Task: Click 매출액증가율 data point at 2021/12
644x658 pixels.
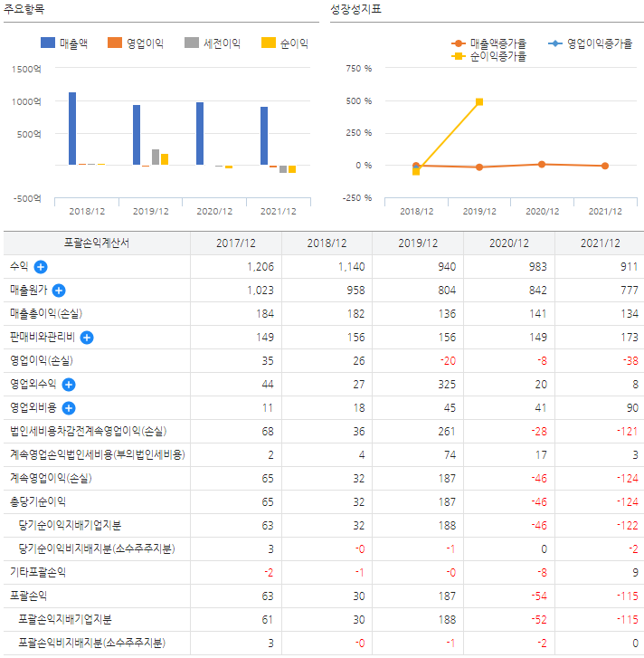Action: [604, 166]
